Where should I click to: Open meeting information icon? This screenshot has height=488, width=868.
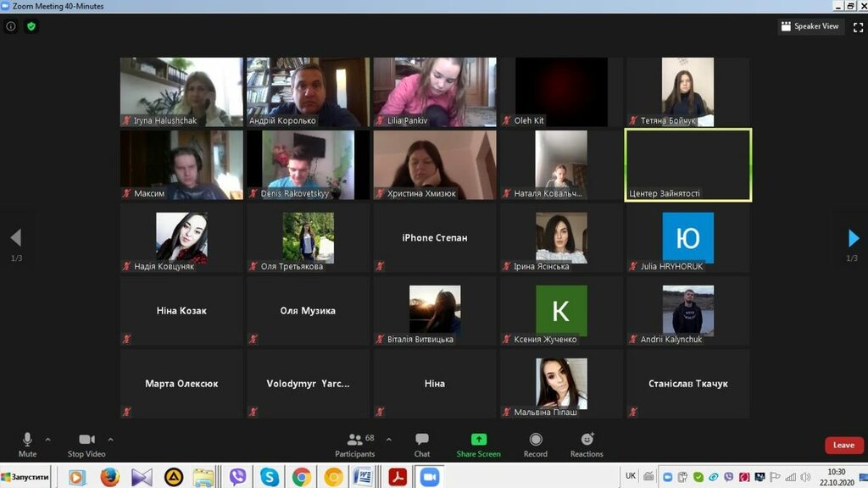(x=11, y=26)
